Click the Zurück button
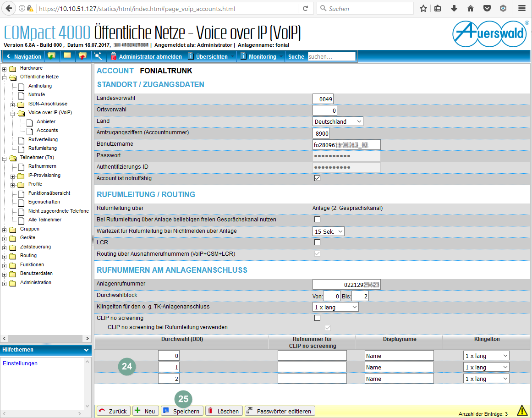 (x=113, y=411)
